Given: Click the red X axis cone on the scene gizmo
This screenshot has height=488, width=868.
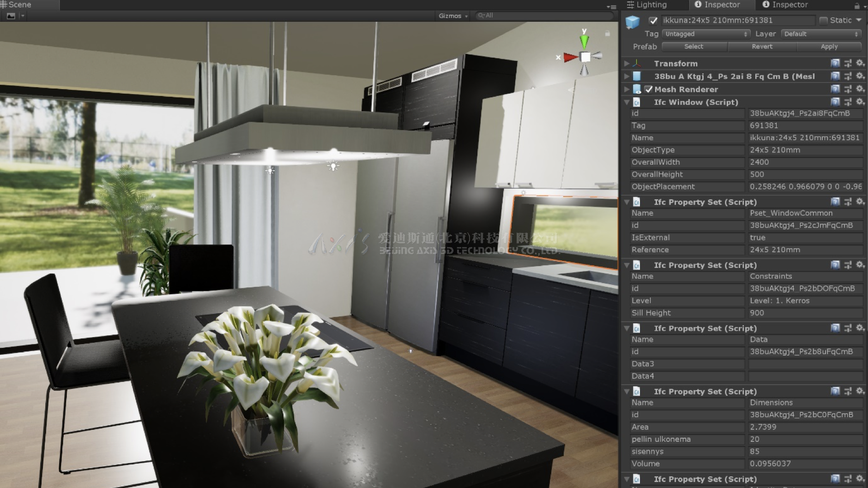Looking at the screenshot, I should tap(570, 57).
